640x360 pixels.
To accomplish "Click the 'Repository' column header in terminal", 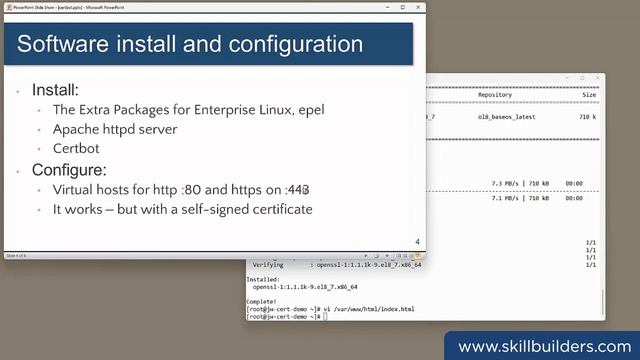I will click(495, 95).
